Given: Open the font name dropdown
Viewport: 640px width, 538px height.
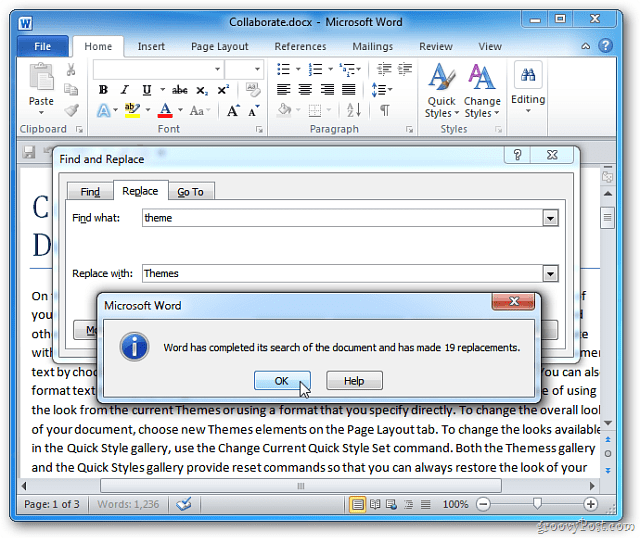Looking at the screenshot, I should (218, 69).
